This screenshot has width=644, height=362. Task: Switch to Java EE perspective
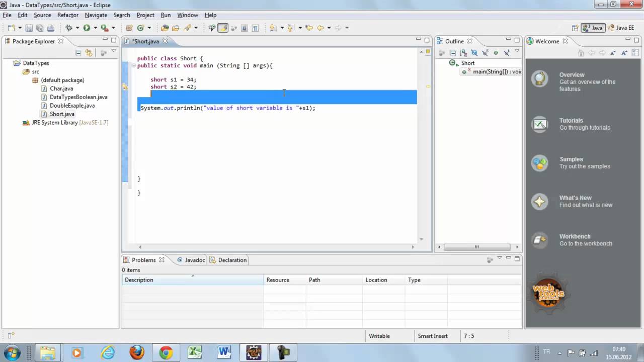point(621,28)
